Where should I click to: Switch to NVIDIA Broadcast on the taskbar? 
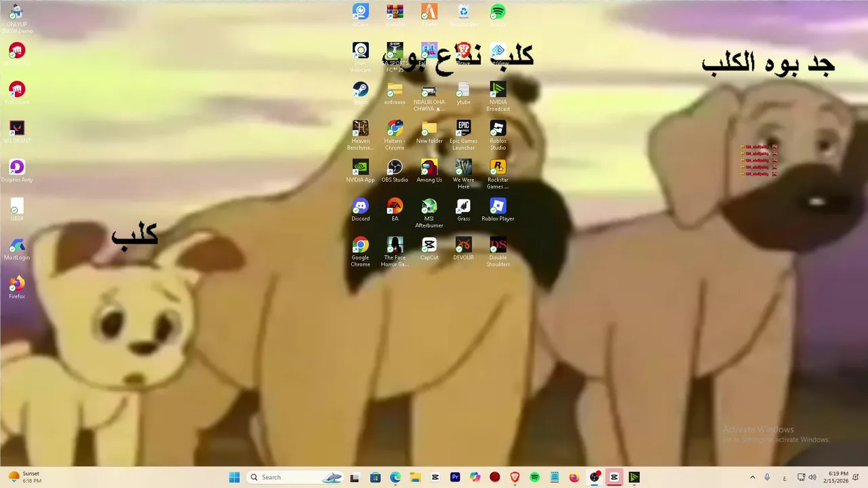[634, 477]
